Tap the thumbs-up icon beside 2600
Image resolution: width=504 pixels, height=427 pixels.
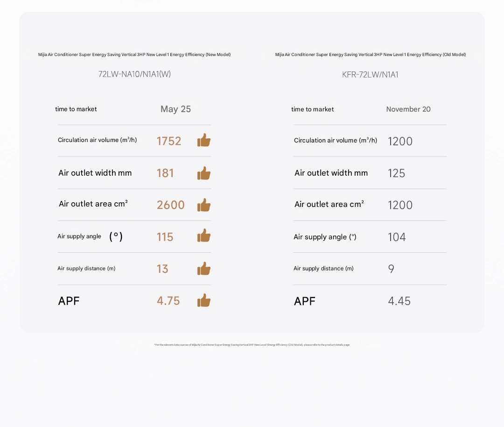pos(204,205)
